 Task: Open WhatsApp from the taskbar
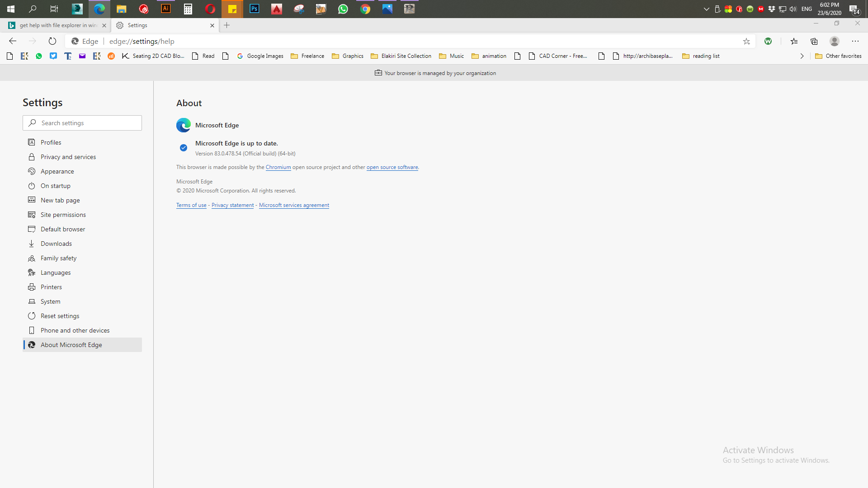pos(343,9)
